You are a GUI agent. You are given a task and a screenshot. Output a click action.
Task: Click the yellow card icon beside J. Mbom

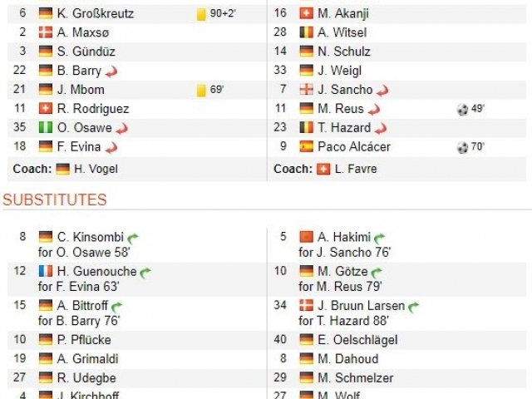pyautogui.click(x=201, y=91)
